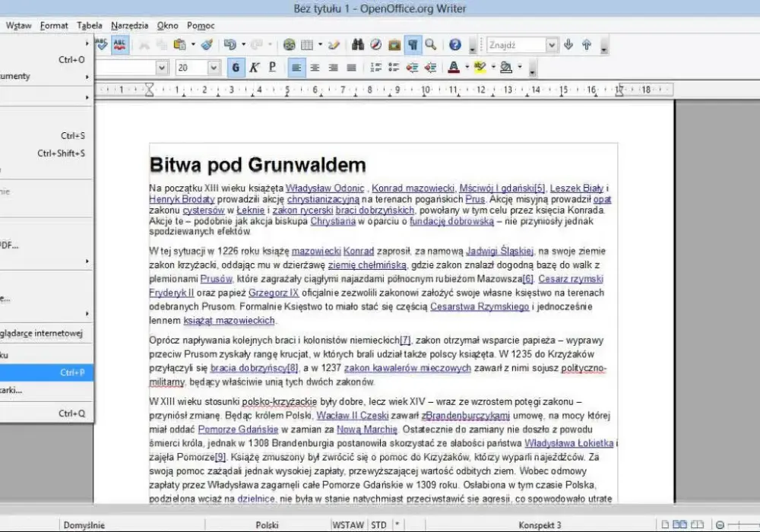The height and width of the screenshot is (532, 760).
Task: Open the Narzędzia menu
Action: point(129,26)
